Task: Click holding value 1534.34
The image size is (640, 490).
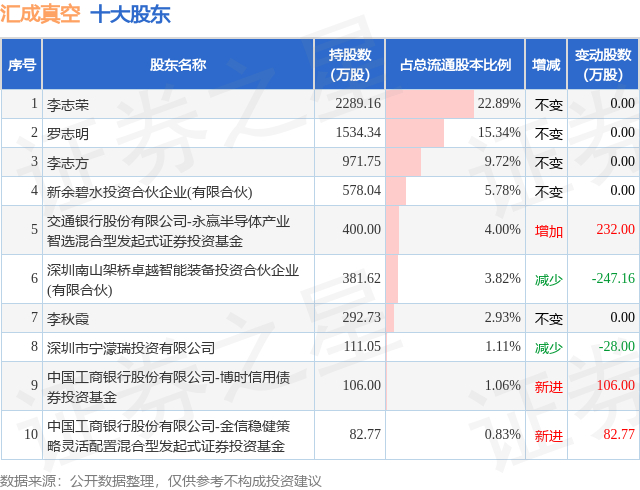Action: point(358,132)
